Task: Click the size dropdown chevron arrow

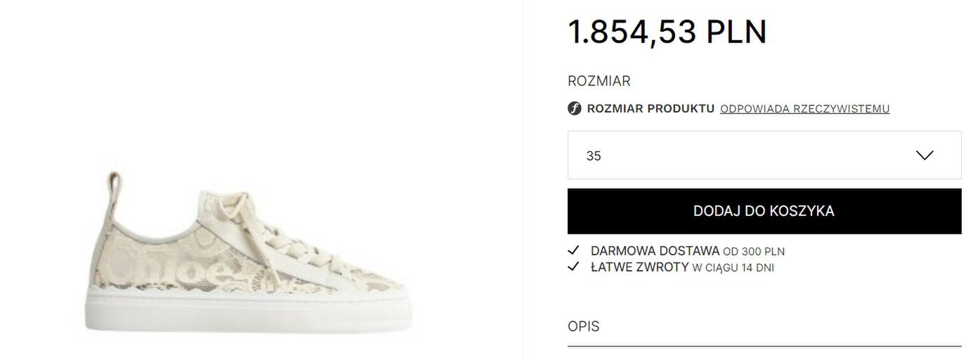Action: click(925, 155)
